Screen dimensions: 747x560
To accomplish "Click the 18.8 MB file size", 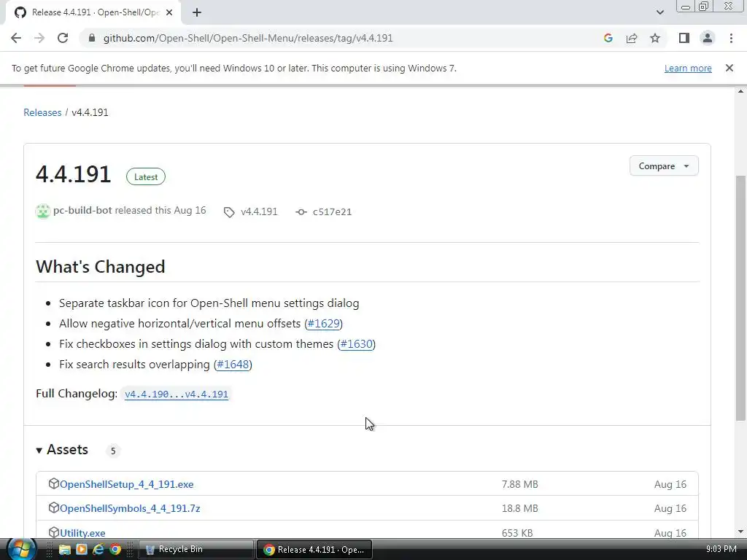I will (x=519, y=508).
